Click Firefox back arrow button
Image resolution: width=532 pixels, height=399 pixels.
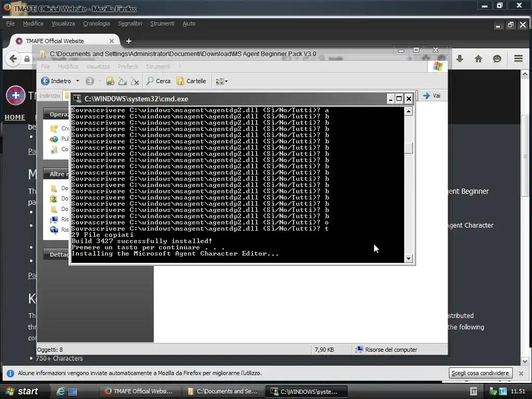13,59
